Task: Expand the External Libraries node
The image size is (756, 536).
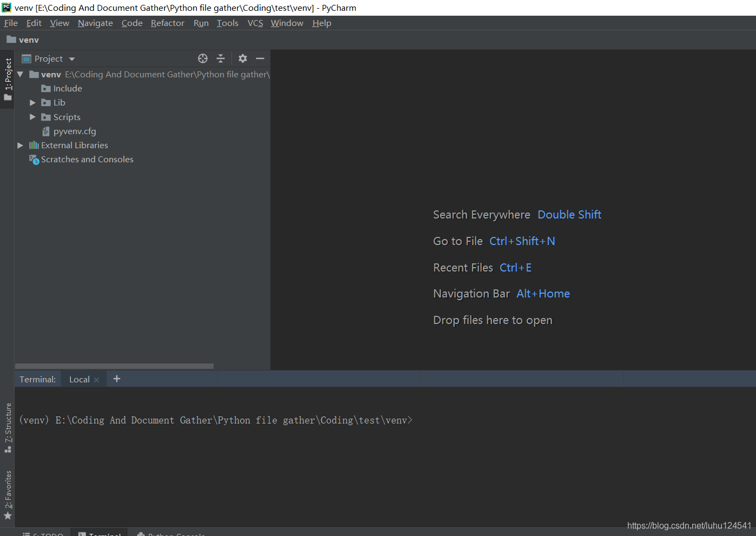Action: [20, 145]
